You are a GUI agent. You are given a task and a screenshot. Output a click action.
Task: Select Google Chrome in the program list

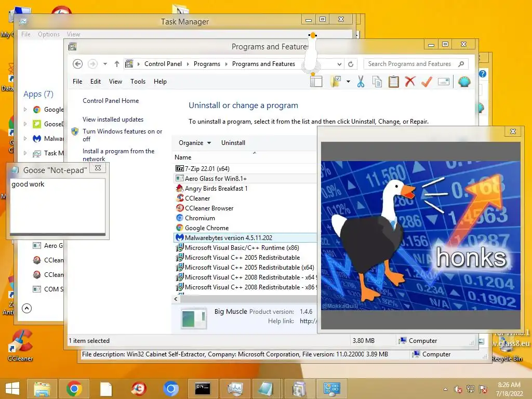(207, 228)
